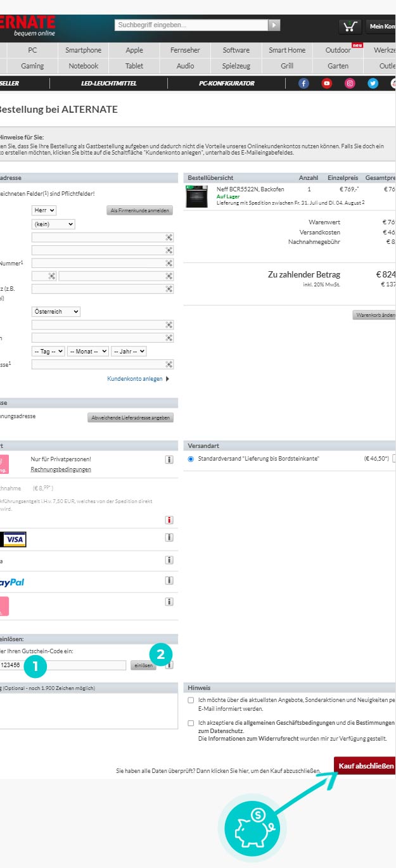Click clear icon in the Nummer field
Screen dimensions: 396x868
(x=169, y=263)
